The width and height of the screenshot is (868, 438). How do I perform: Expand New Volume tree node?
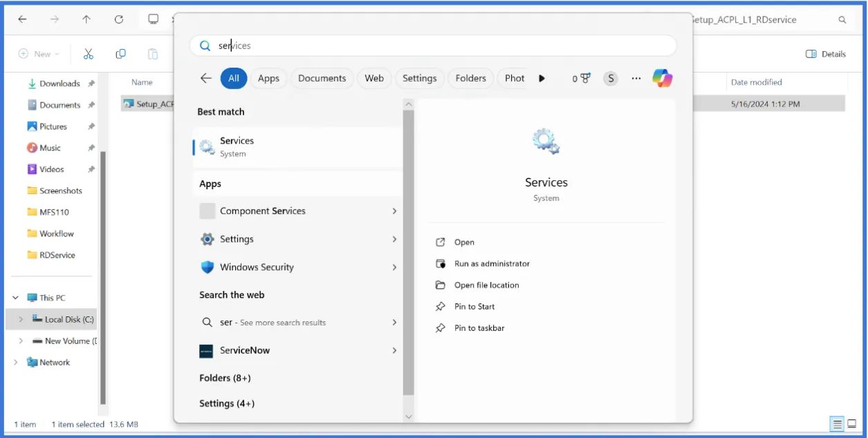coord(21,341)
